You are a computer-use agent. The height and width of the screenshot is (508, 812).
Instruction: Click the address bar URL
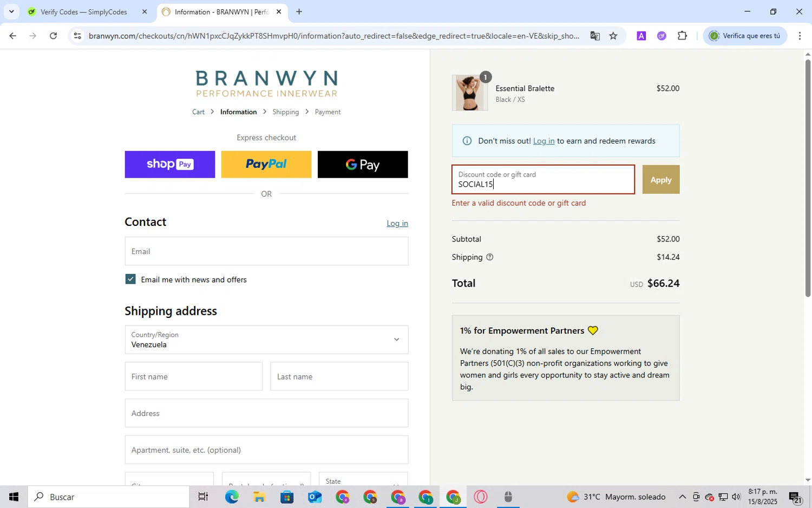point(333,36)
